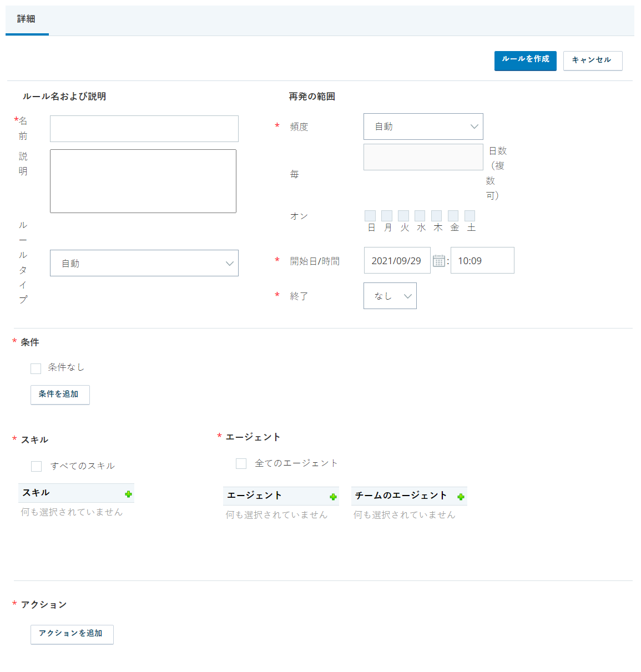Click the start date field 2021/09/29

397,260
